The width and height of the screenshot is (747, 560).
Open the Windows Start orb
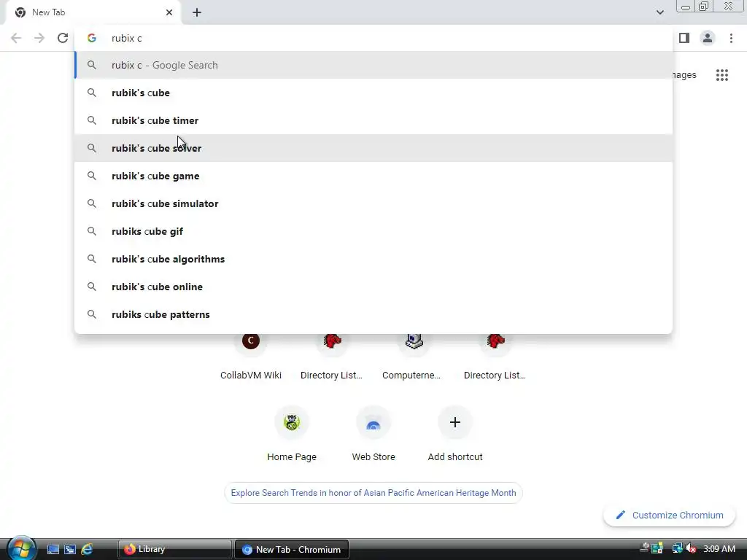click(x=20, y=548)
